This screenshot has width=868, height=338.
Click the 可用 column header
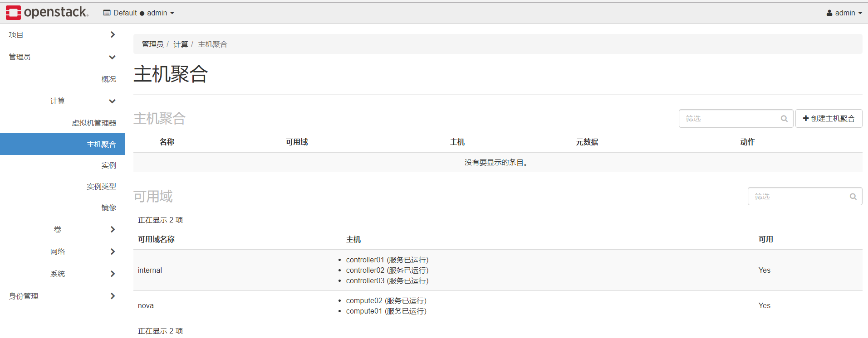[766, 239]
